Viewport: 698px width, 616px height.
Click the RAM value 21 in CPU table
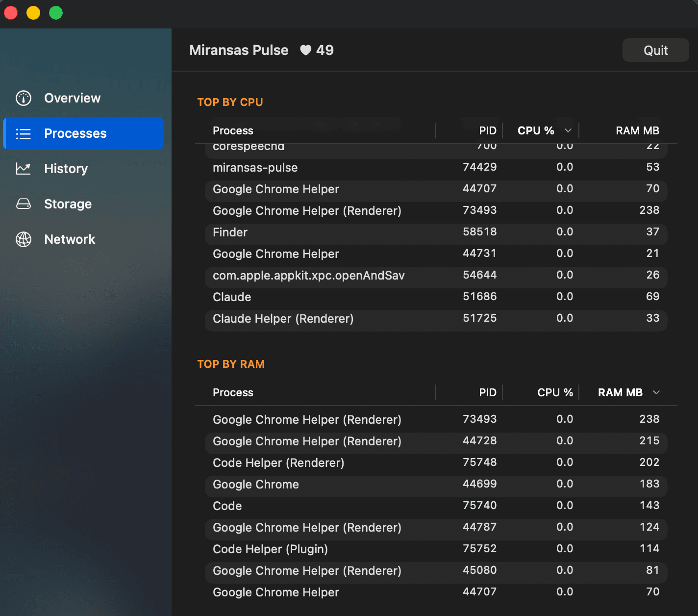click(652, 254)
